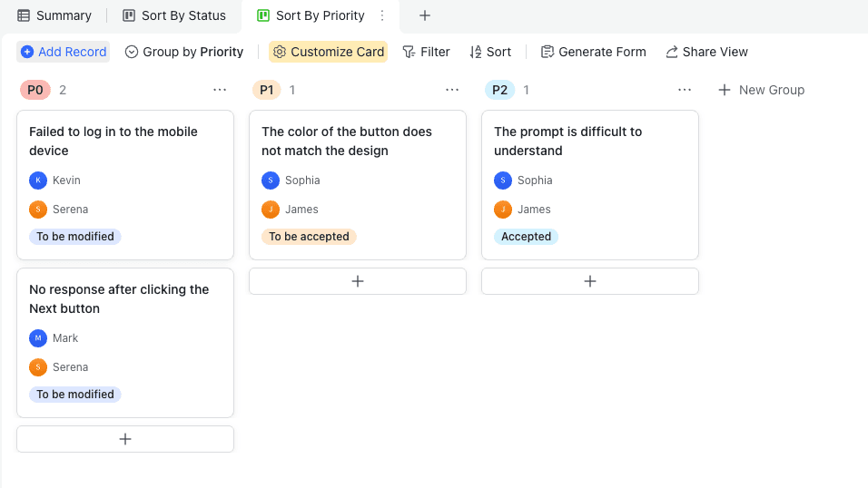Switch to the Sort By Status tab
The width and height of the screenshot is (868, 488).
pos(174,15)
